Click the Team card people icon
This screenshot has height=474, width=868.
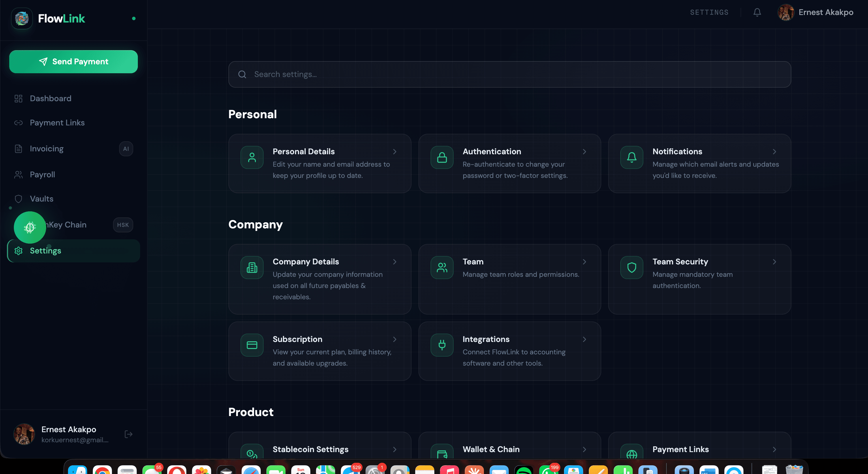point(442,268)
